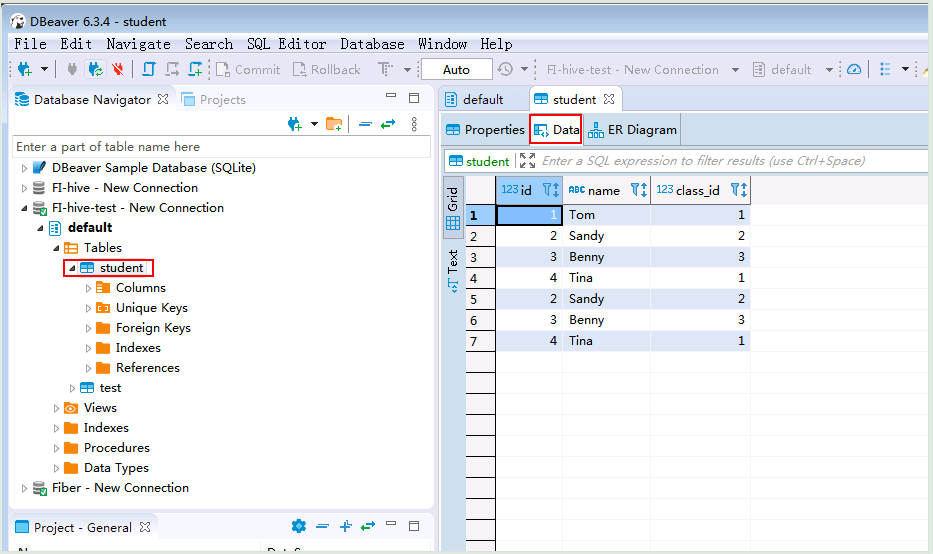
Task: Open the File menu
Action: 30,44
